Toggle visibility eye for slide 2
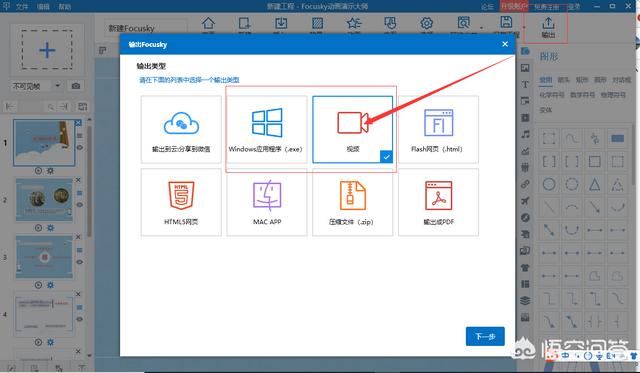This screenshot has height=373, width=640. point(80,205)
